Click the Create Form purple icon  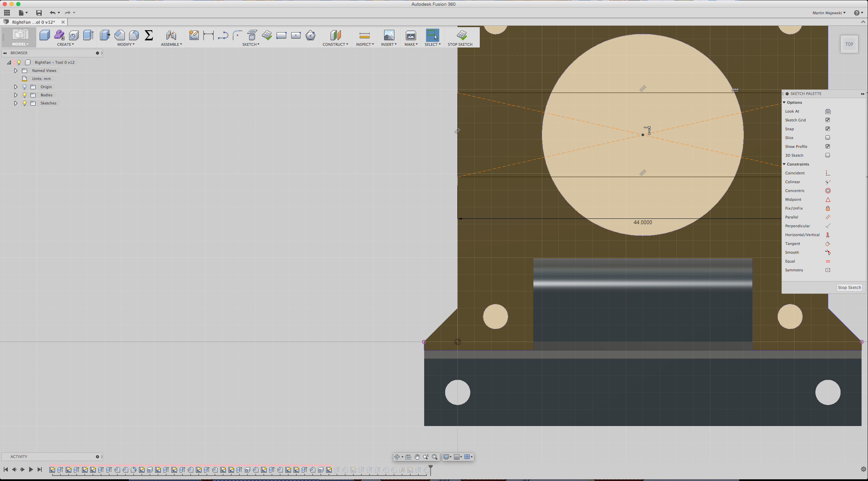[x=59, y=35]
